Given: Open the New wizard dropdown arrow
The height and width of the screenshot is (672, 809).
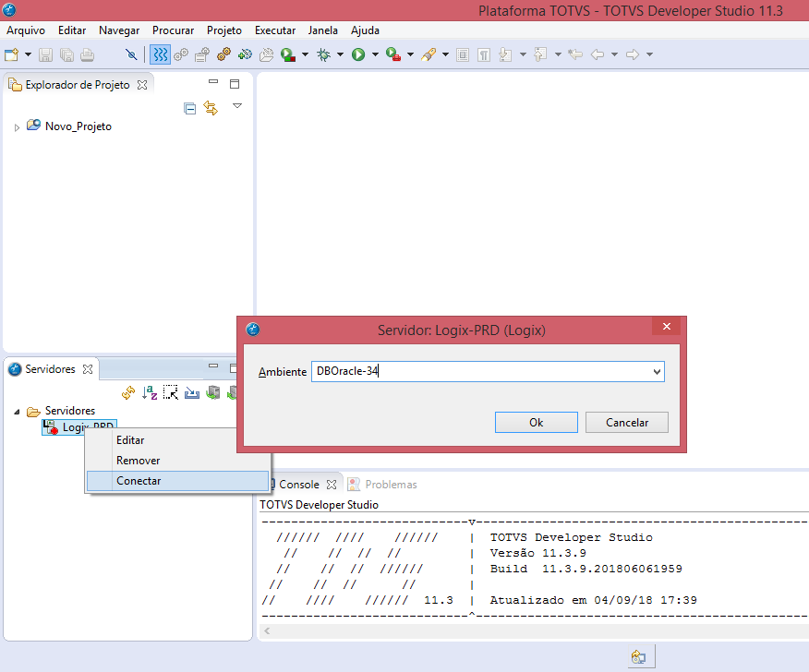Looking at the screenshot, I should (28, 54).
